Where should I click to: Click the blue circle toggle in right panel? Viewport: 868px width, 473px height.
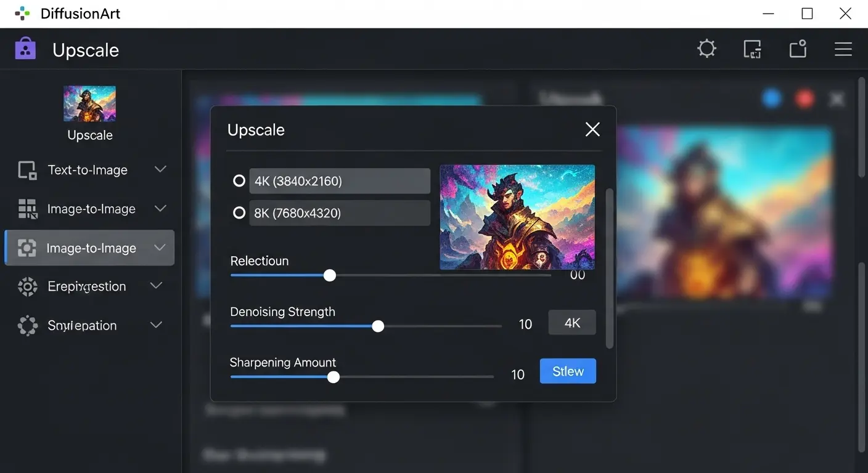click(772, 99)
